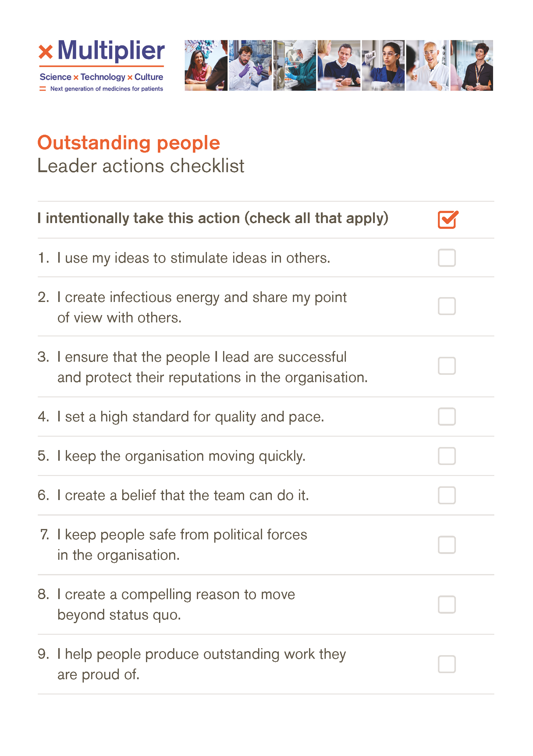Screen dimensions: 533x756
Task: Check the box for item 1 stimulate ideas
Action: 446,257
